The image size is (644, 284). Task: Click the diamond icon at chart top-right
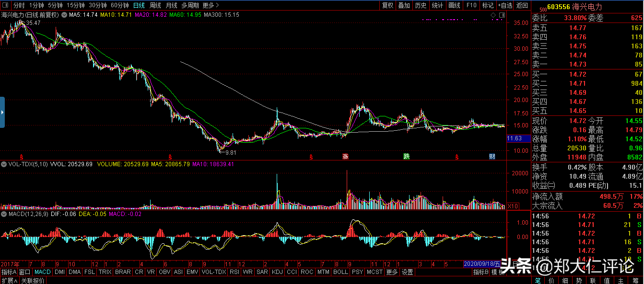coord(494,16)
